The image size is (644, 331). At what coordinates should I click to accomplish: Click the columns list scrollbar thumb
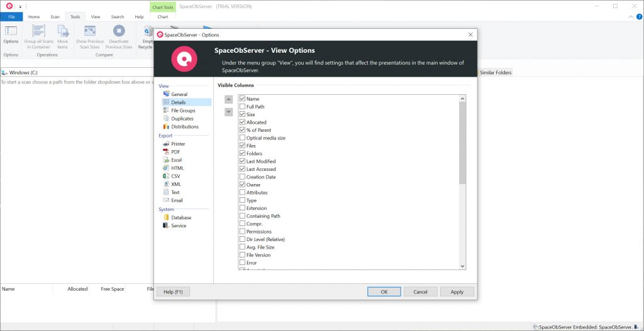tap(462, 143)
